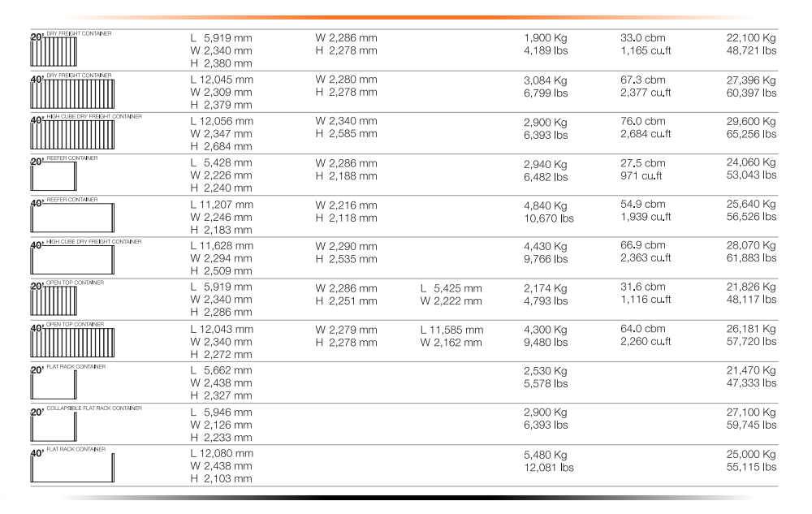This screenshot has width=812, height=514.
Task: Select the "H 2,535 mm" door height
Action: click(x=347, y=259)
